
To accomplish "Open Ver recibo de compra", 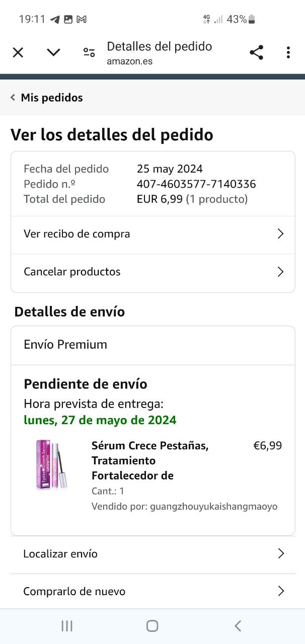I will [x=77, y=234].
